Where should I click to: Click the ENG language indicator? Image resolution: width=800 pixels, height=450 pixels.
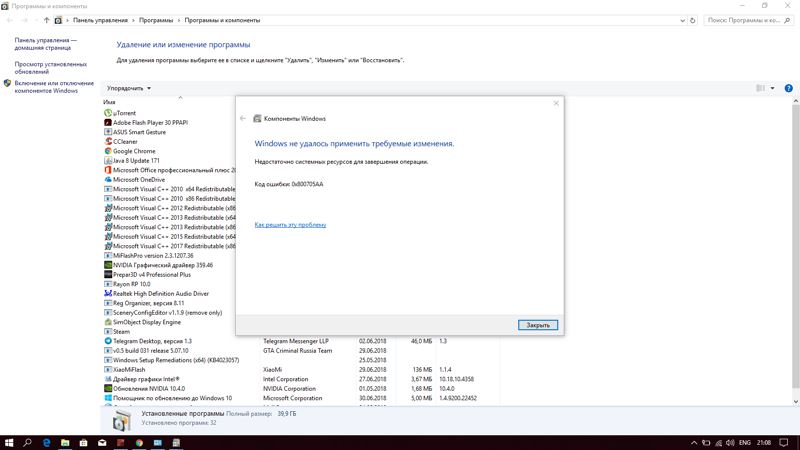click(x=745, y=442)
